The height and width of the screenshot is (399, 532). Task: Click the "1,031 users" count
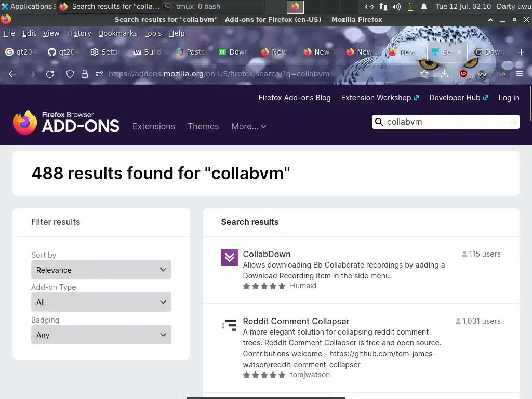tap(478, 321)
